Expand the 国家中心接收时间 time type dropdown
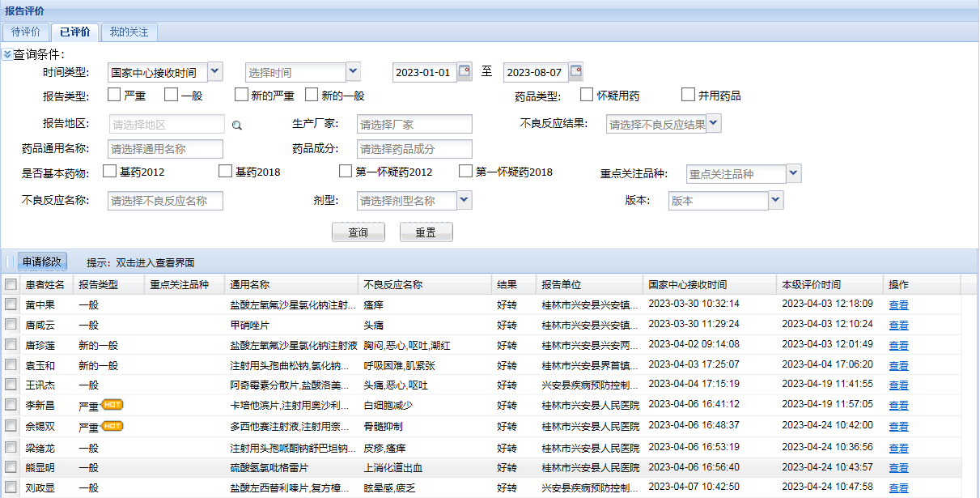The image size is (980, 498). [214, 72]
